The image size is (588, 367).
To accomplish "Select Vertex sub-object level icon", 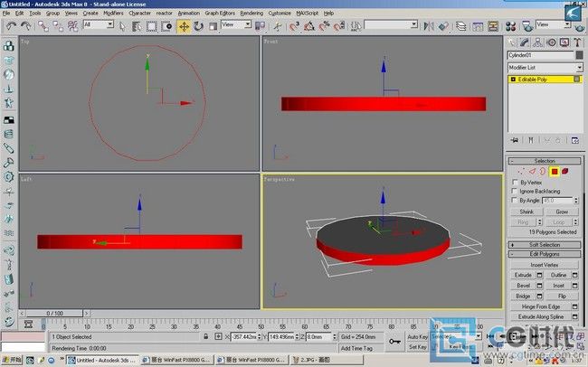I will tap(521, 172).
